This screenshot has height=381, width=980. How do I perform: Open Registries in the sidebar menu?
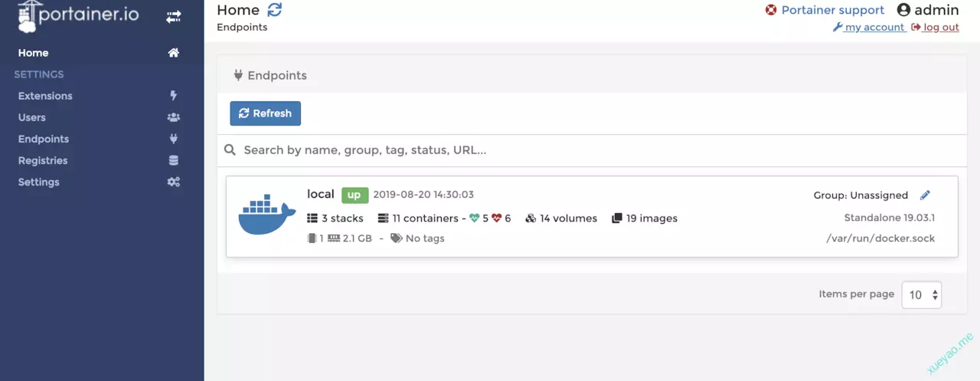point(43,160)
